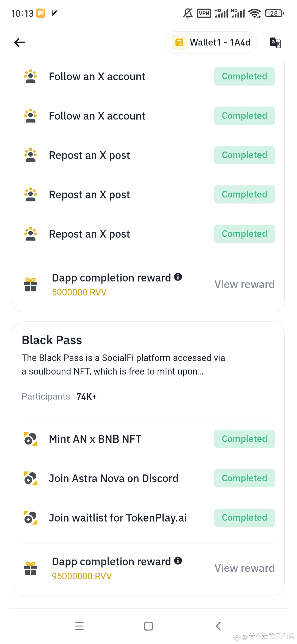Open the translate language icon
This screenshot has width=297, height=644.
[275, 42]
